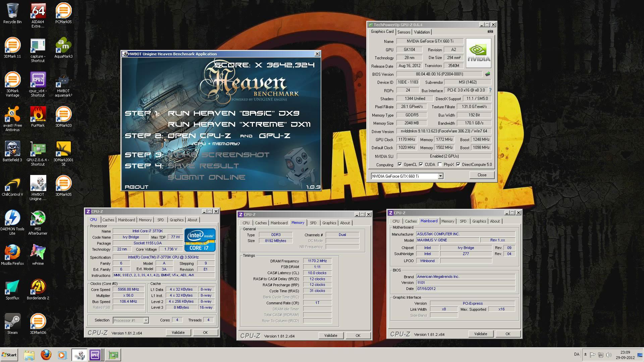Viewport: 644px width, 362px height.
Task: Toggle DirectCompute 5.0 checkbox in GPU-Z
Action: point(458,165)
